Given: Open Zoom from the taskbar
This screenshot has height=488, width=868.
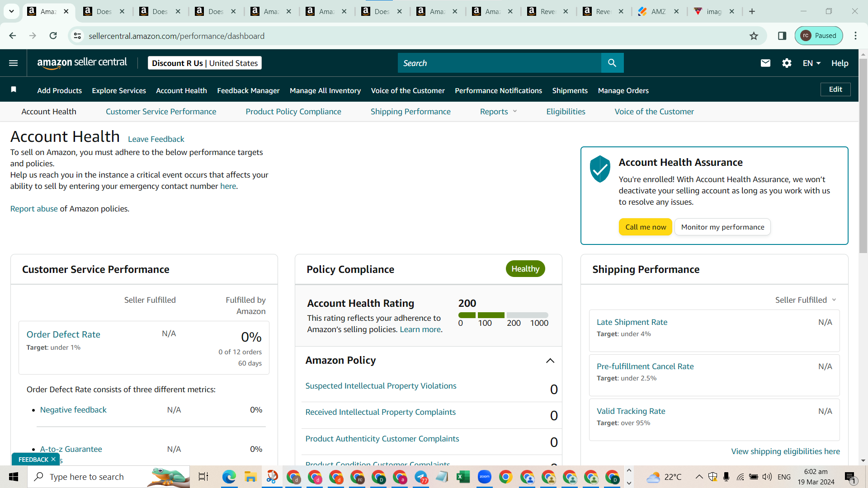Looking at the screenshot, I should (484, 477).
